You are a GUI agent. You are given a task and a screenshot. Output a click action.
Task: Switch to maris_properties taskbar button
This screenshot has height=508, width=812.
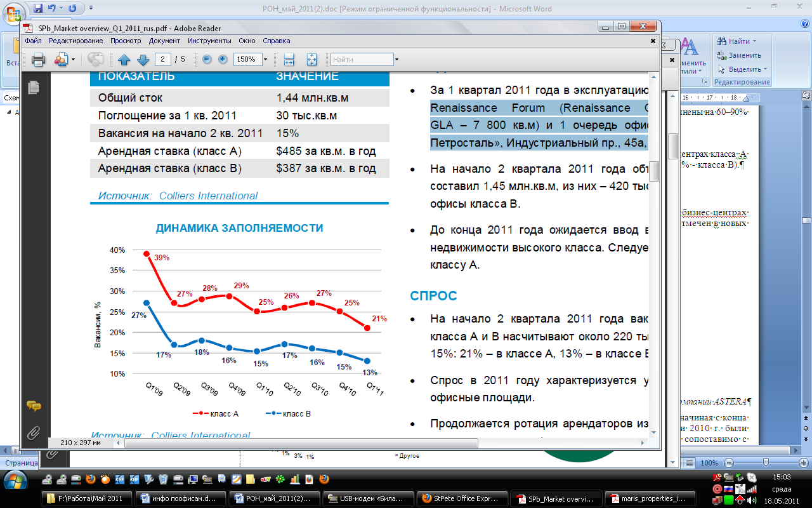pos(649,498)
